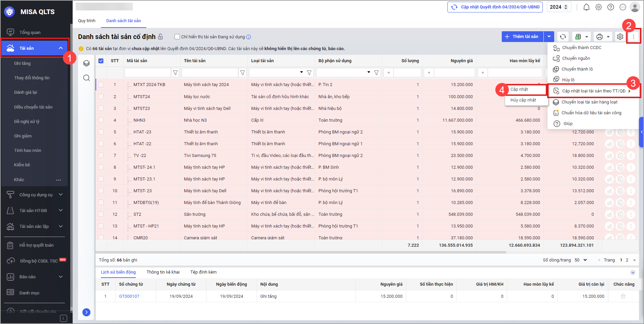Enable 'Chỉ hiển thị tài sản Đang sử dụng' checkbox
This screenshot has height=324, width=644.
(x=177, y=37)
